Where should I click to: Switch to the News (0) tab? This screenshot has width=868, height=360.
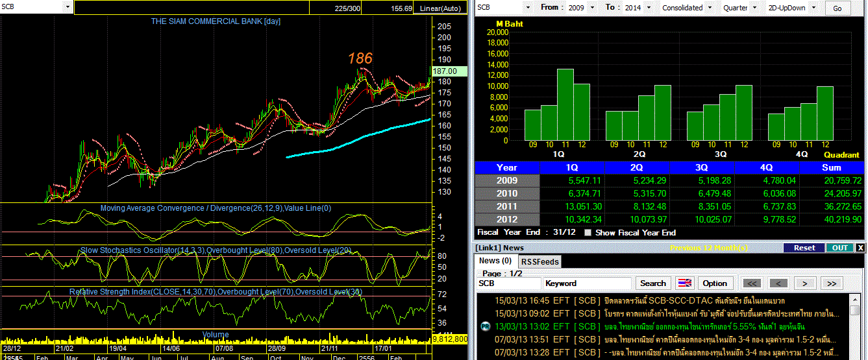click(x=495, y=261)
